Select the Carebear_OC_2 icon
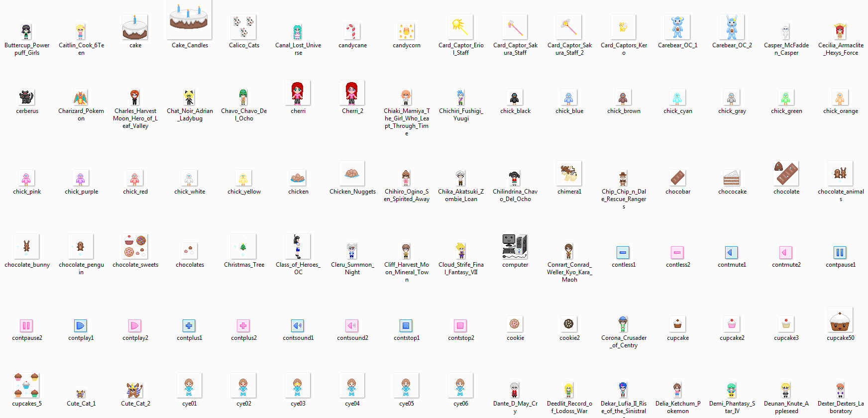 point(732,27)
